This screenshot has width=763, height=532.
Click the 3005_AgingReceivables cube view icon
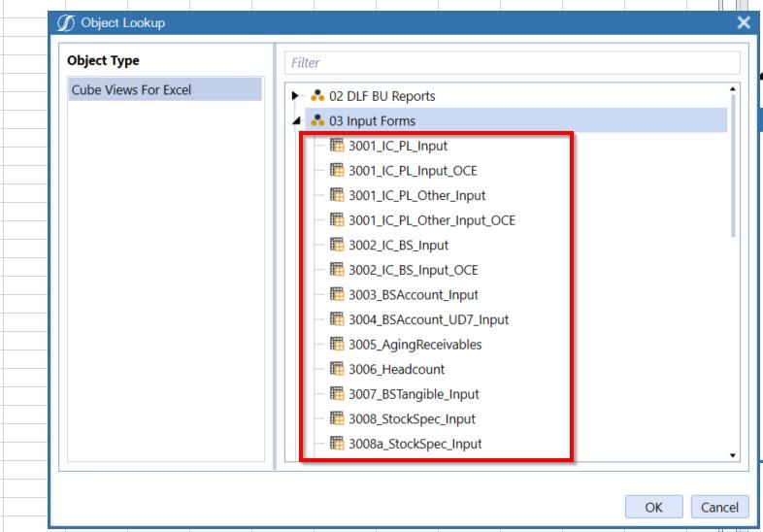pyautogui.click(x=337, y=345)
